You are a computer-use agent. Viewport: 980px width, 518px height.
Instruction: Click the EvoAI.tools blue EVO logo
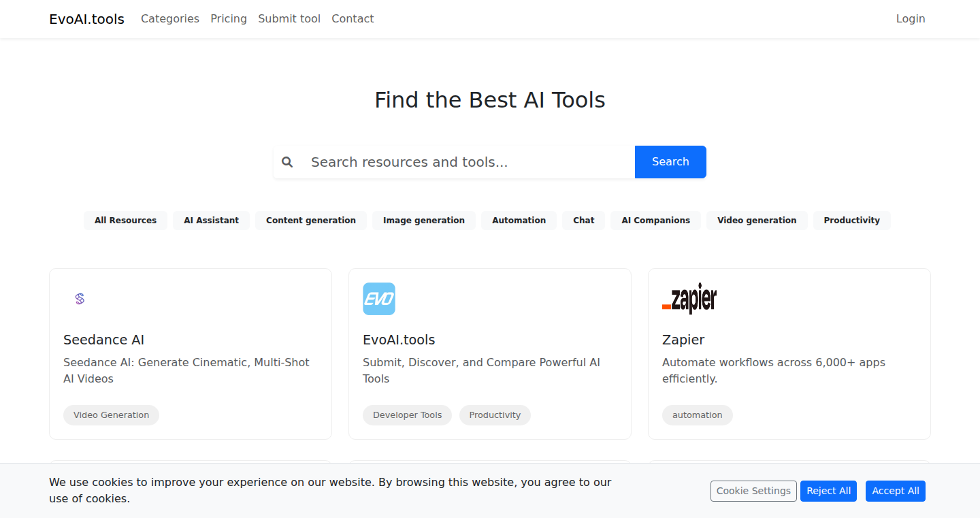[x=379, y=299]
